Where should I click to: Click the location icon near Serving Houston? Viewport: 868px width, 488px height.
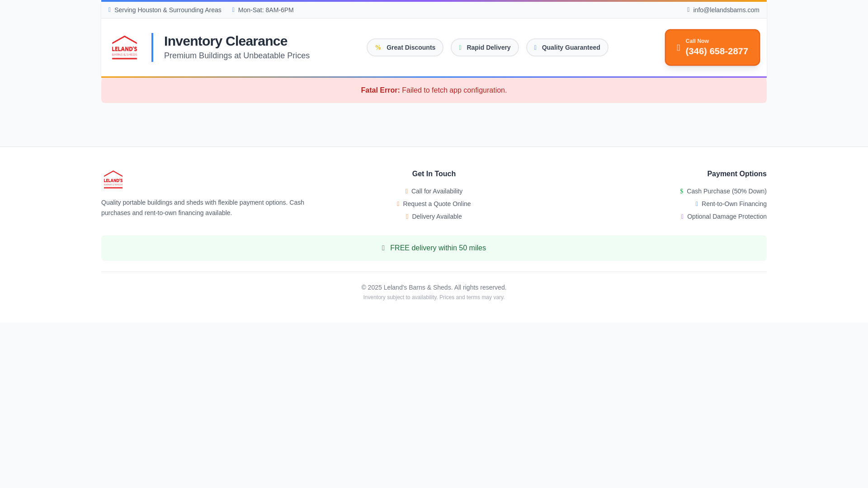(x=109, y=10)
